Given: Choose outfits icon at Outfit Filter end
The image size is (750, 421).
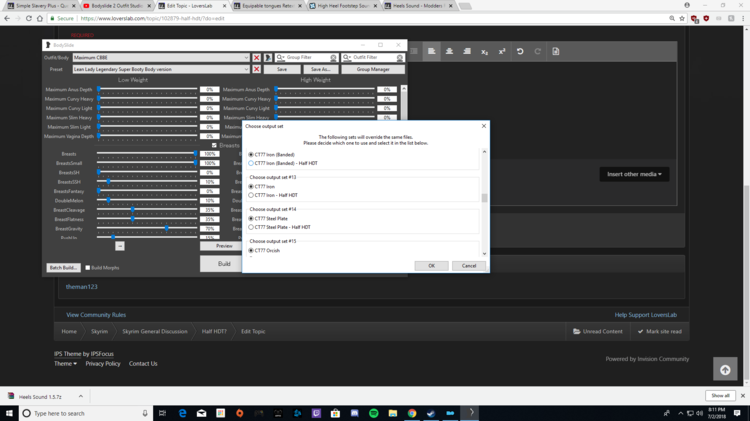Looking at the screenshot, I should coord(400,57).
